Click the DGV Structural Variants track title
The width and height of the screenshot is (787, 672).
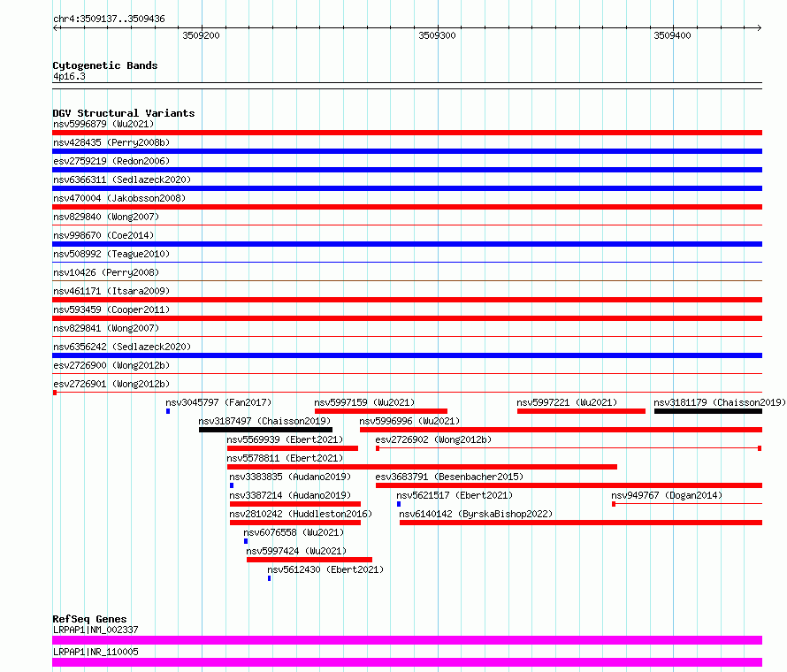tap(124, 113)
